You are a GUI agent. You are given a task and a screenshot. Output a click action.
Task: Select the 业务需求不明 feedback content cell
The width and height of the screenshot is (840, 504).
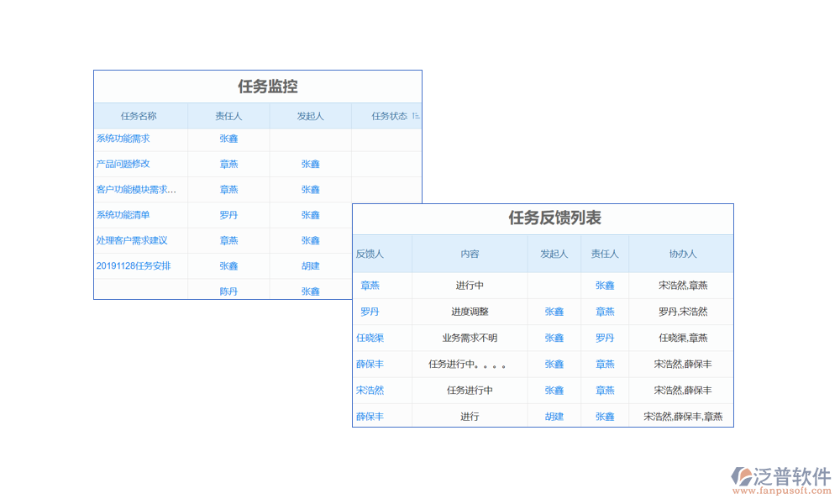470,338
